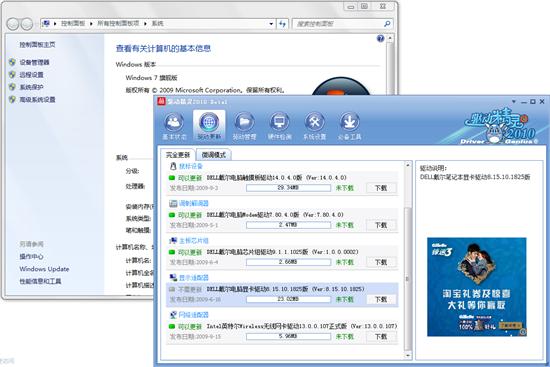Click the 2.47MB progress bar
Image resolution: width=550 pixels, height=367 pixels.
288,225
